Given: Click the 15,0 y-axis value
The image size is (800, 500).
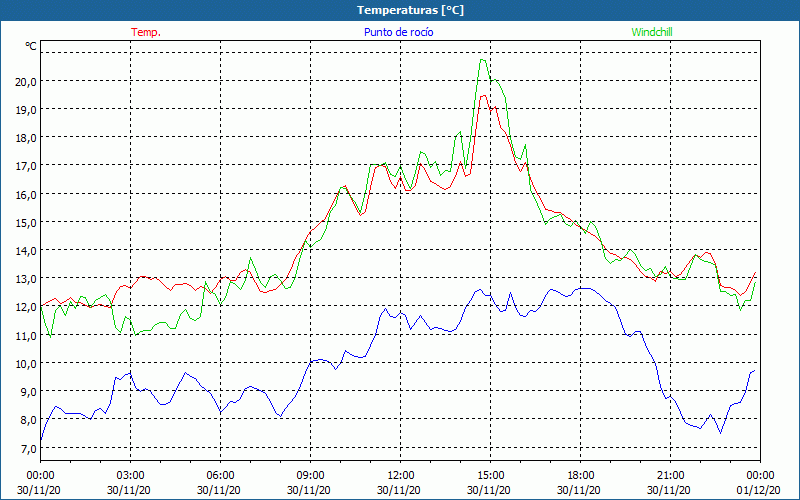Looking at the screenshot, I should pos(26,222).
